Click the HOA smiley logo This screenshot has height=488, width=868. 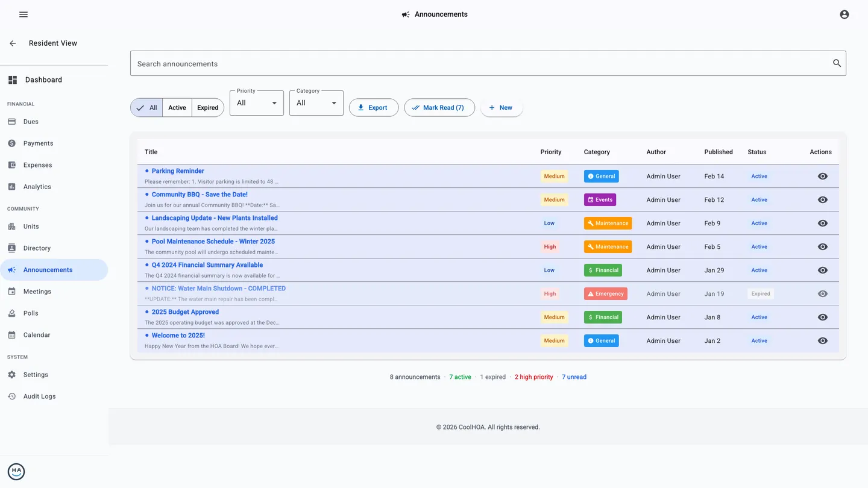[16, 472]
